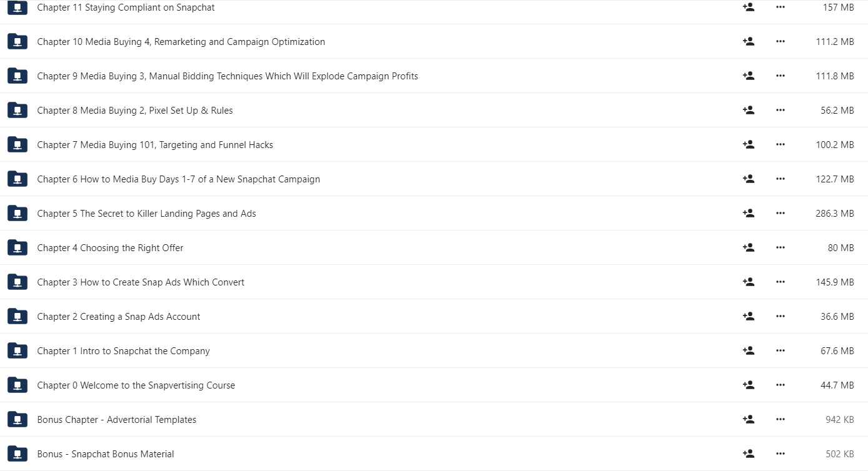This screenshot has height=471, width=868.
Task: Open Chapter 6 How to Media Buy folder
Action: (178, 179)
